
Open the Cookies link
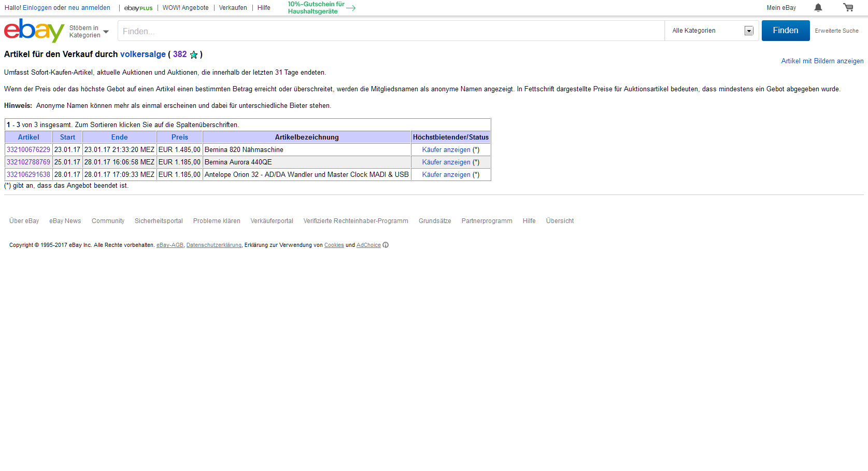pyautogui.click(x=334, y=245)
